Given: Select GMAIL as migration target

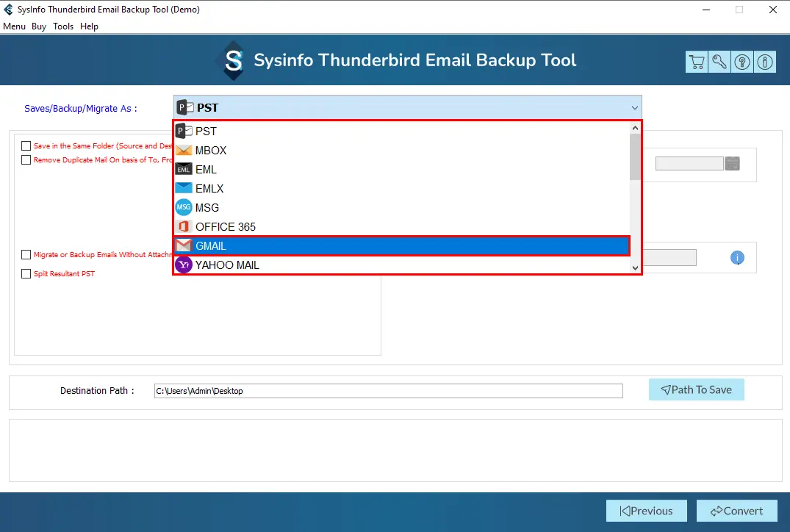Looking at the screenshot, I should [401, 246].
